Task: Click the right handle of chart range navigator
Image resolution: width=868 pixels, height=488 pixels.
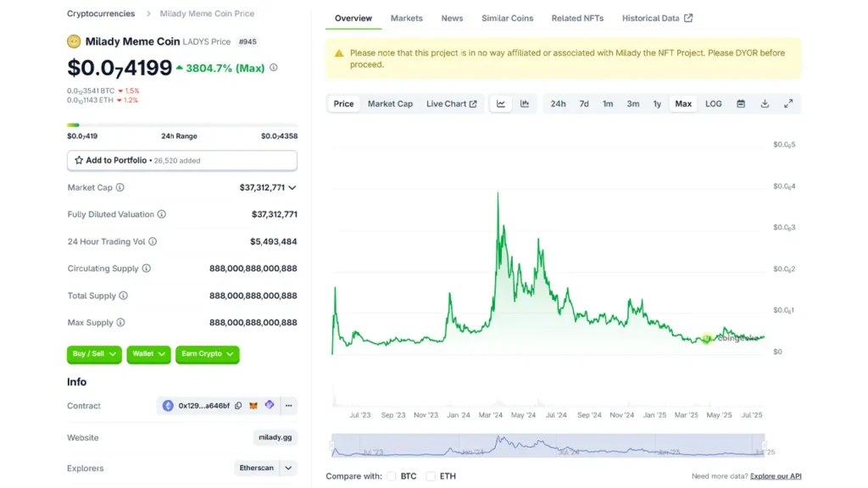Action: point(764,446)
